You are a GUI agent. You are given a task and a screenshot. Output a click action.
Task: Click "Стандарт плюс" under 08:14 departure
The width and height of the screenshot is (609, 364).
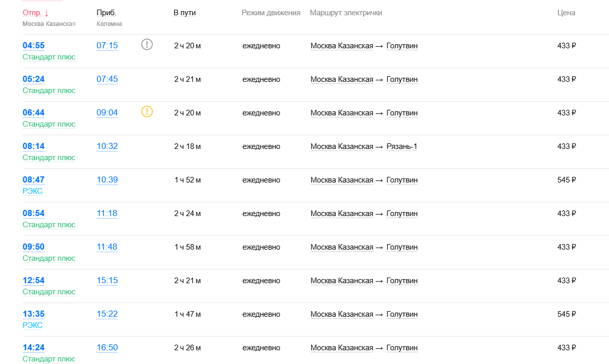click(49, 158)
